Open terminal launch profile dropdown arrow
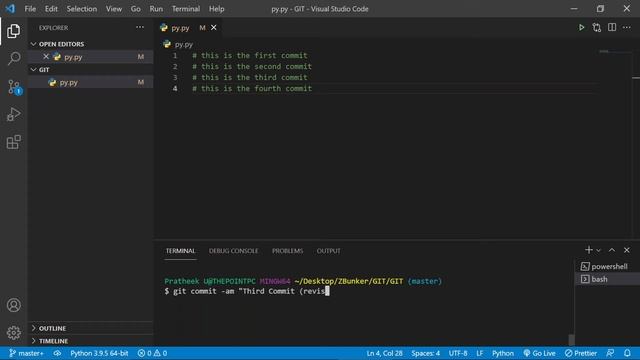Viewport: 640px width, 360px height. (598, 250)
